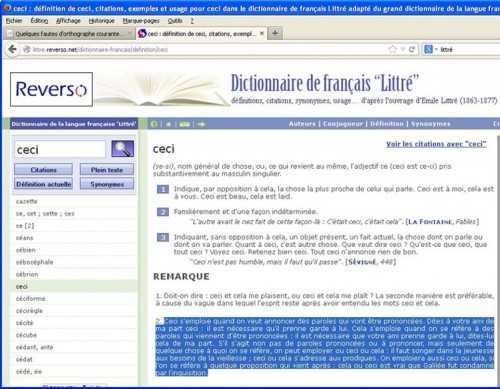Open the Historique menu

pyautogui.click(x=101, y=21)
